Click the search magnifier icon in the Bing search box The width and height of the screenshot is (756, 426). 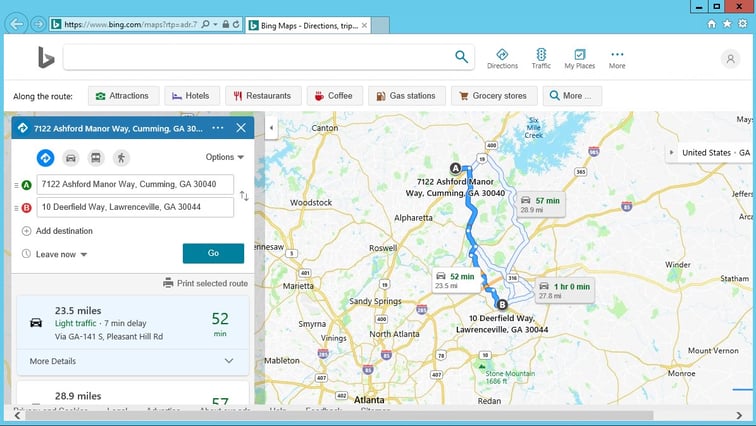pos(461,57)
